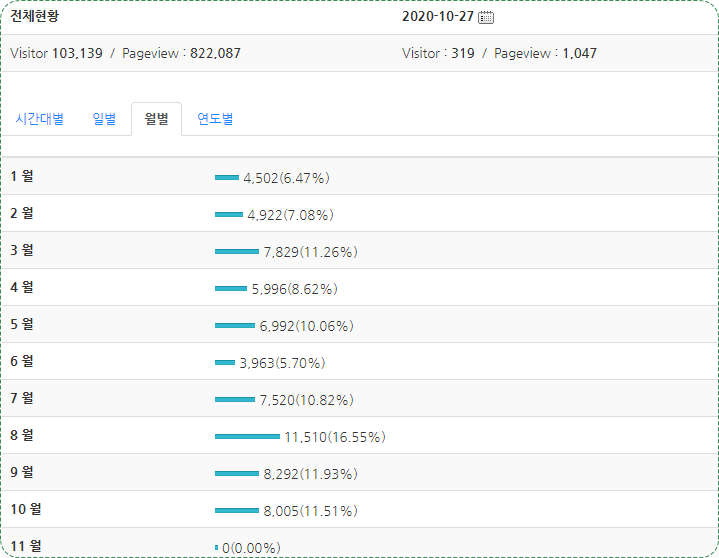
Task: Click the 8 월 row label
Action: coord(22,436)
